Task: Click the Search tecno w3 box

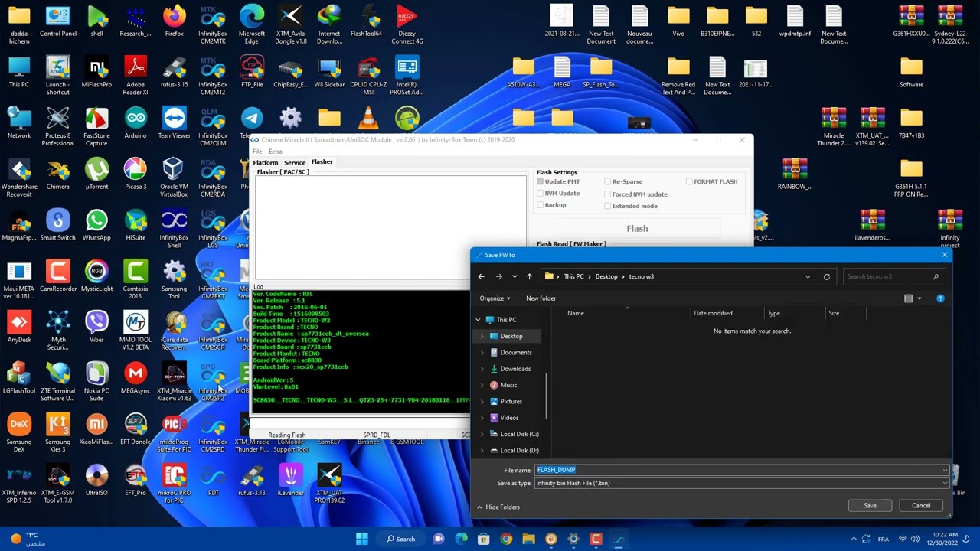Action: click(x=893, y=276)
